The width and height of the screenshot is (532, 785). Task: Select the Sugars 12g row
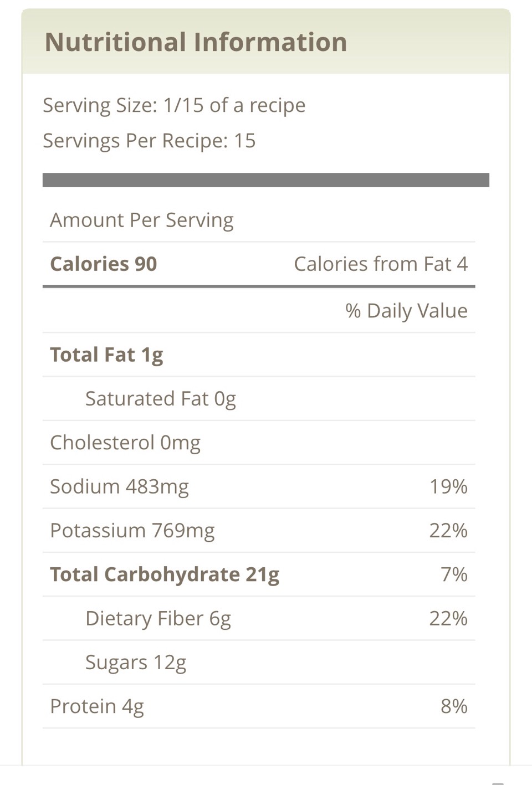pos(259,663)
